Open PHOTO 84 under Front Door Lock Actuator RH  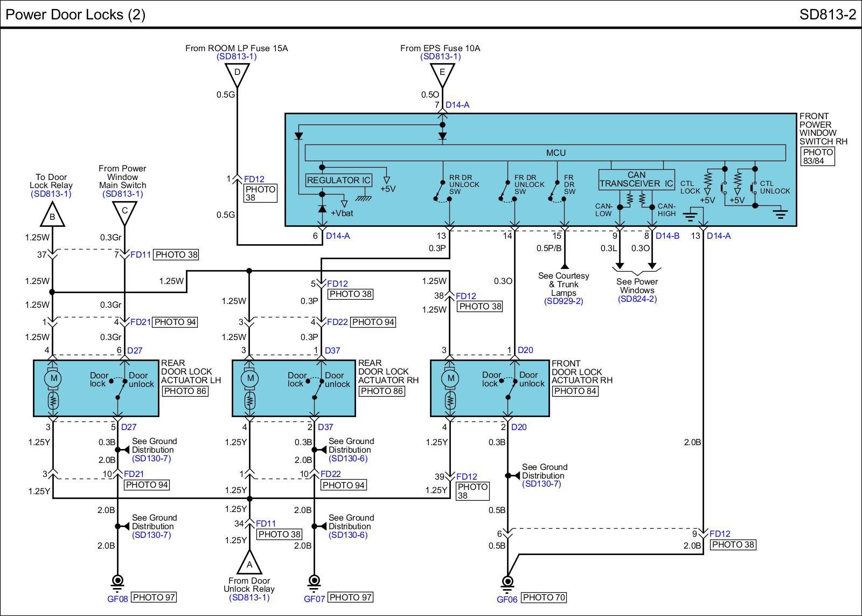pyautogui.click(x=575, y=391)
